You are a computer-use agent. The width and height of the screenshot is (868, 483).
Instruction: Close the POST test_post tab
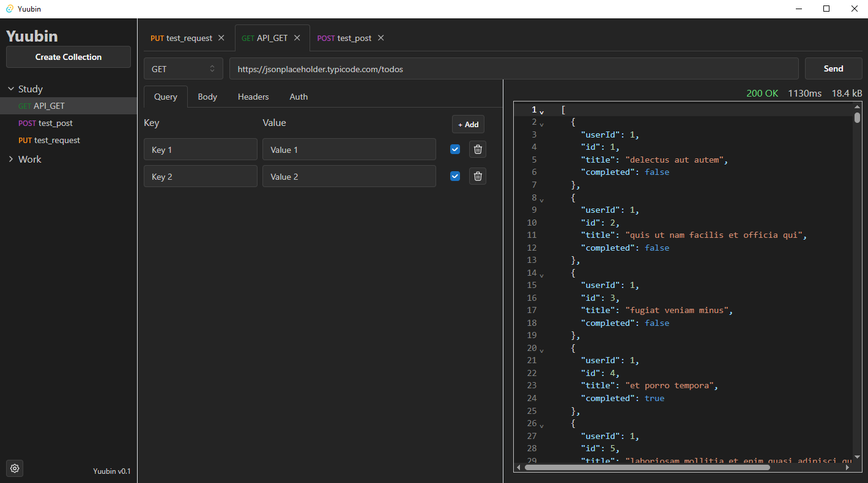pos(380,38)
